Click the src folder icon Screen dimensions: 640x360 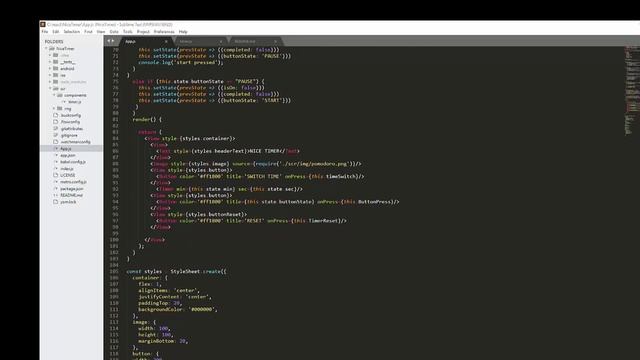[56, 89]
